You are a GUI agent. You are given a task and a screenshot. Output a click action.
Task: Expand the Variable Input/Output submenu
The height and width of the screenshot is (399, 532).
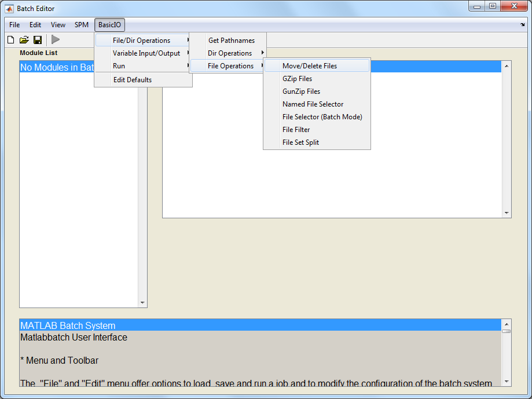click(x=146, y=53)
